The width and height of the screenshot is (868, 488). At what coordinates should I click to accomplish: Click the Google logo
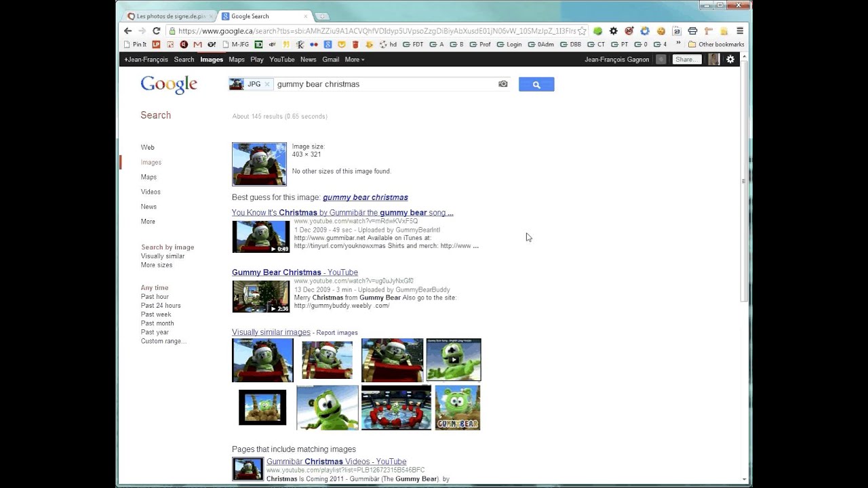point(169,85)
